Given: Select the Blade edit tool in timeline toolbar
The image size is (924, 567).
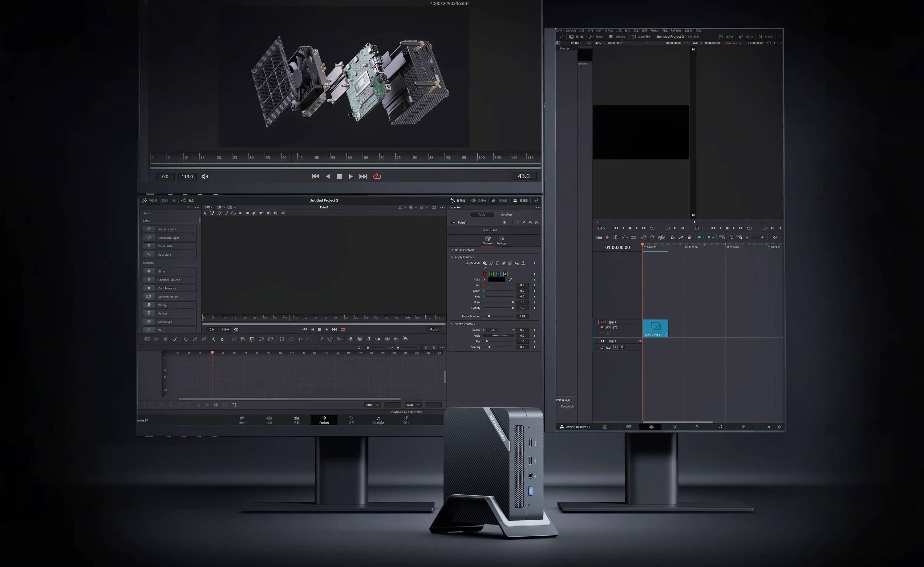Looking at the screenshot, I should tap(633, 237).
